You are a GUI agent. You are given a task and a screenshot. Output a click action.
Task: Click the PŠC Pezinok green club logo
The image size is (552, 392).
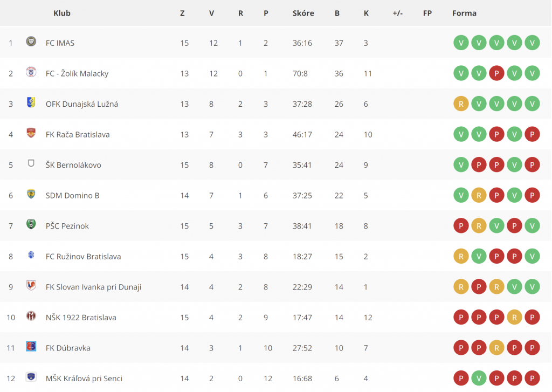pos(31,224)
